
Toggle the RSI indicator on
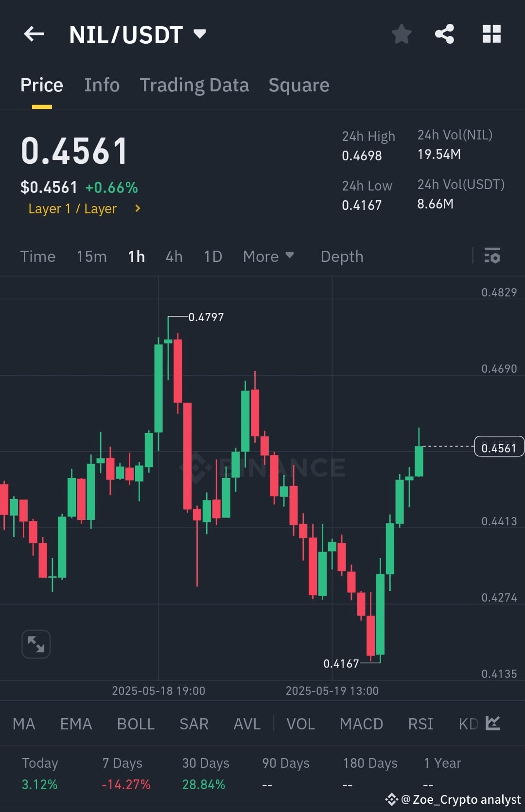click(x=420, y=724)
